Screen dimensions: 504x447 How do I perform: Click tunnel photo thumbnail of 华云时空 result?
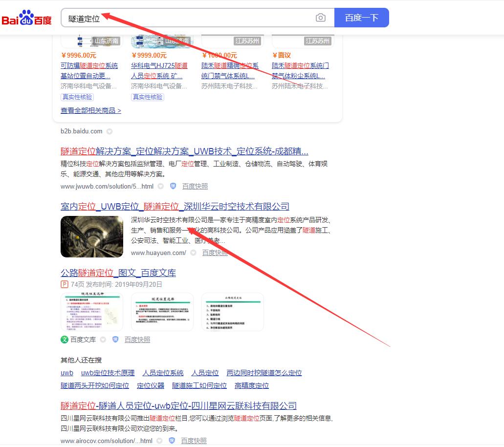(x=92, y=236)
